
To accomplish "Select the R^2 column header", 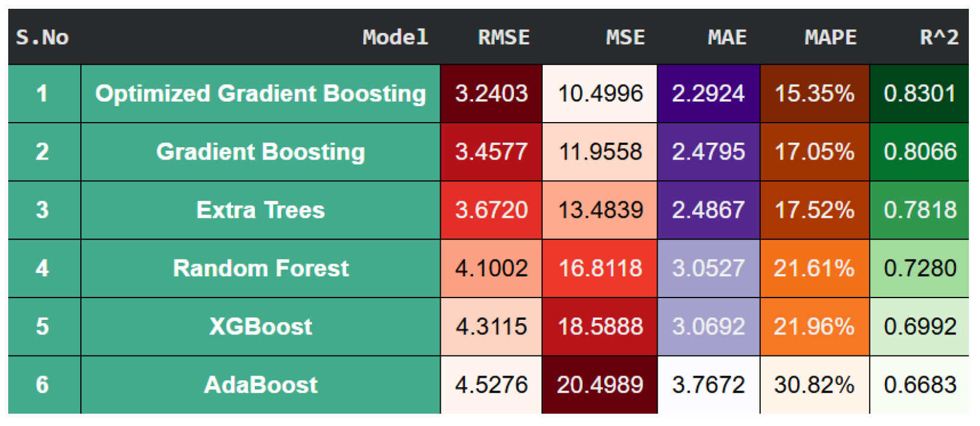I will (x=938, y=38).
